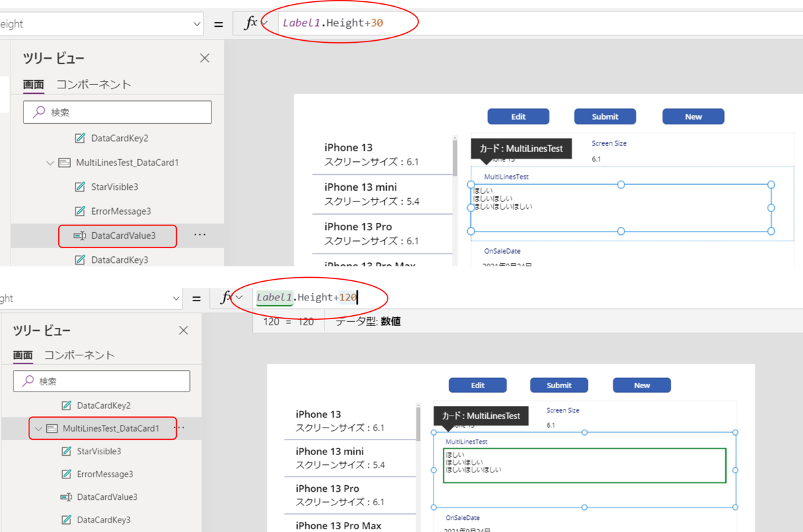Select StarVisible3 in the upper tree
Image resolution: width=803 pixels, height=532 pixels.
(x=114, y=187)
